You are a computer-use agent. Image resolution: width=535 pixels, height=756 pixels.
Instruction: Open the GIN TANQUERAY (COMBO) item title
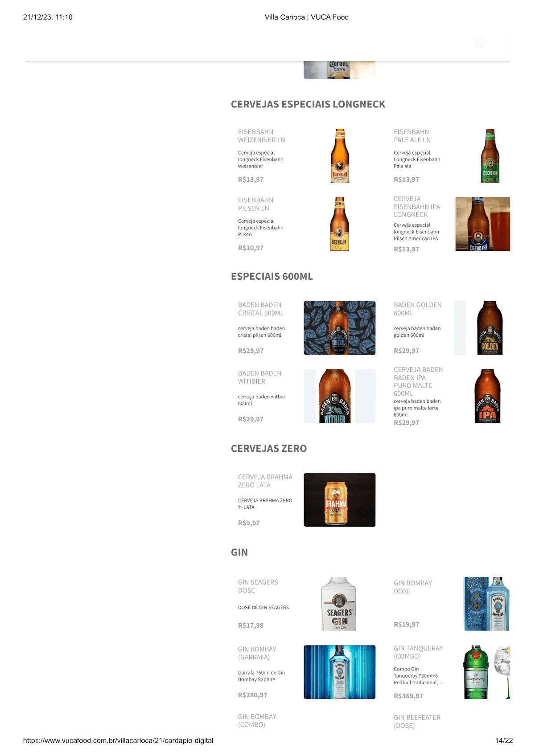[418, 652]
